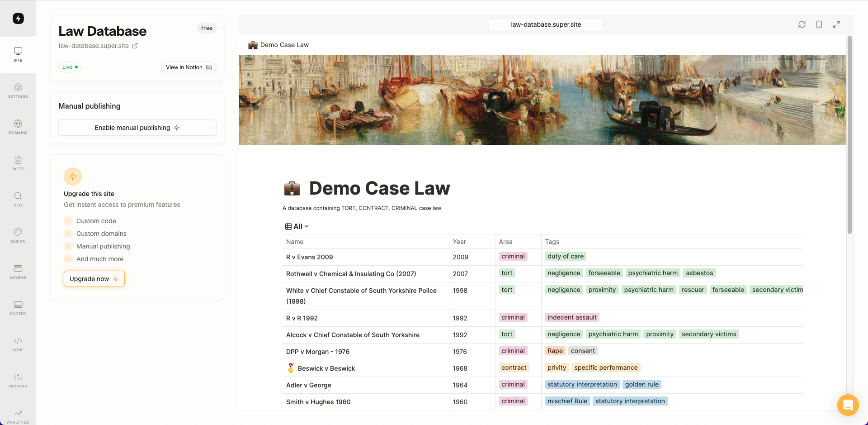This screenshot has width=868, height=425.
Task: Click the Custom domains feature item
Action: tap(101, 234)
